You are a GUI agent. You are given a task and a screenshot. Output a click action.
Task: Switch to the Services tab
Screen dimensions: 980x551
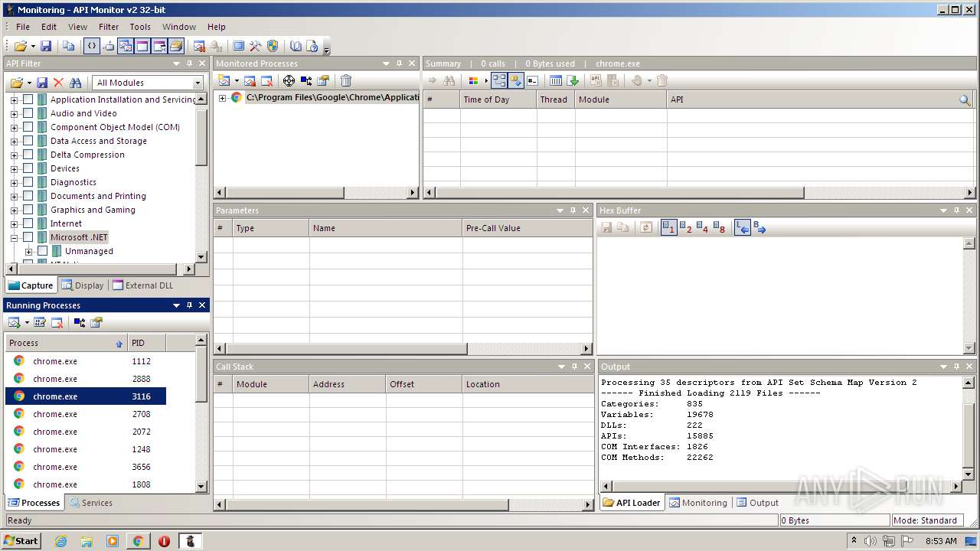(x=91, y=503)
